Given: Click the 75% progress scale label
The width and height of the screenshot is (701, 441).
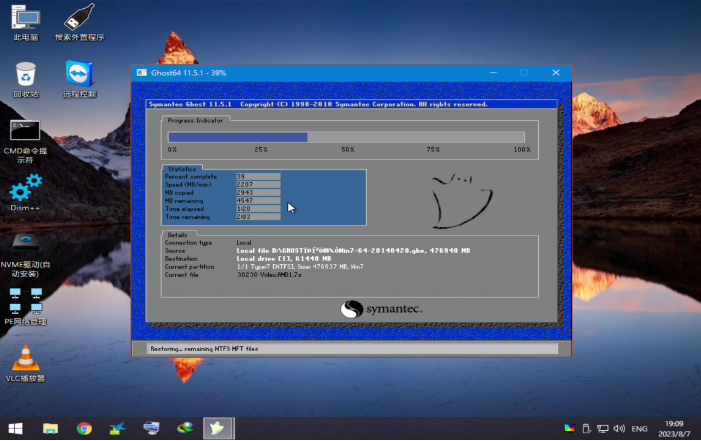Looking at the screenshot, I should [x=433, y=149].
